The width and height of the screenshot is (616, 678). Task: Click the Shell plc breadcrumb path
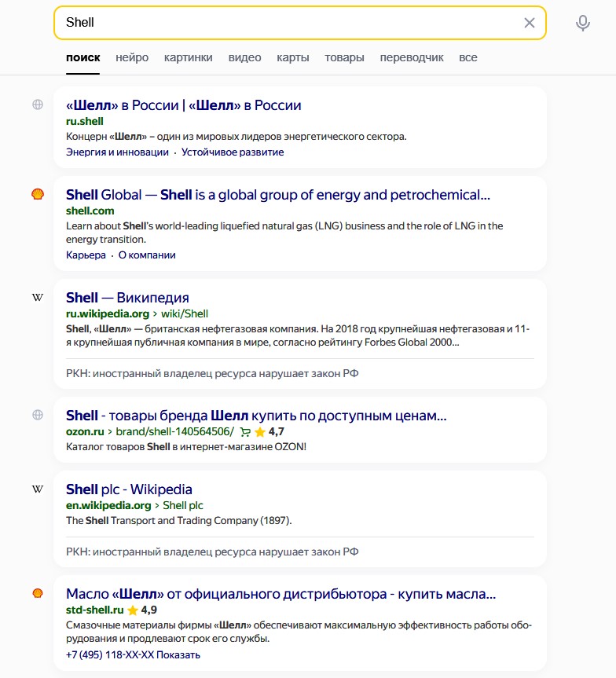pyautogui.click(x=182, y=505)
